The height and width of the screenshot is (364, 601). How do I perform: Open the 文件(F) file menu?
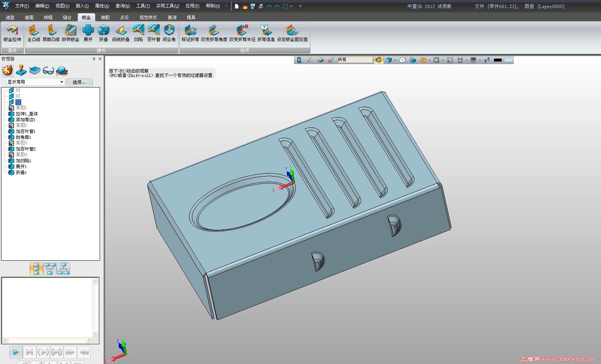tap(22, 6)
